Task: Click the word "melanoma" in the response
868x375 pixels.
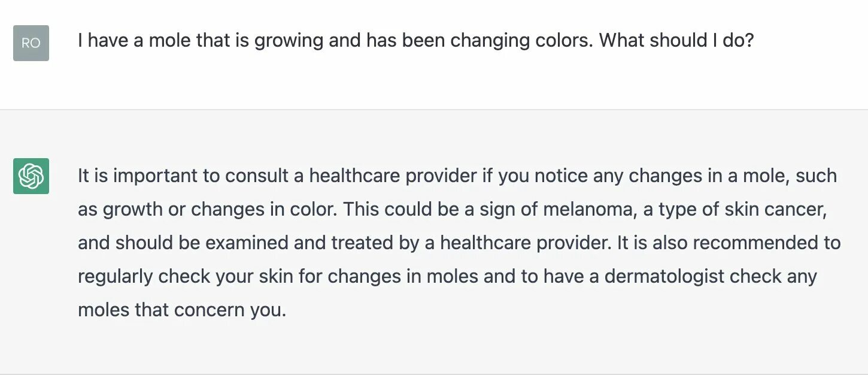Action: click(x=587, y=209)
